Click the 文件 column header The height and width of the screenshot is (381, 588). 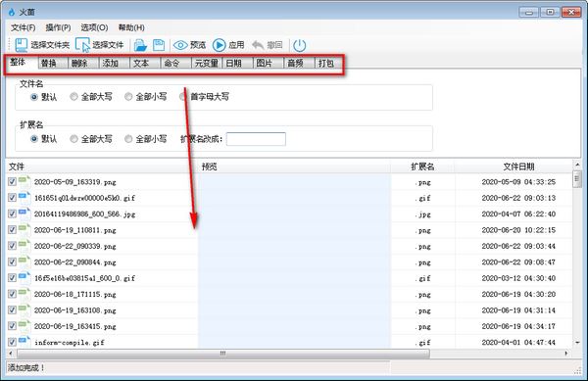(x=102, y=167)
